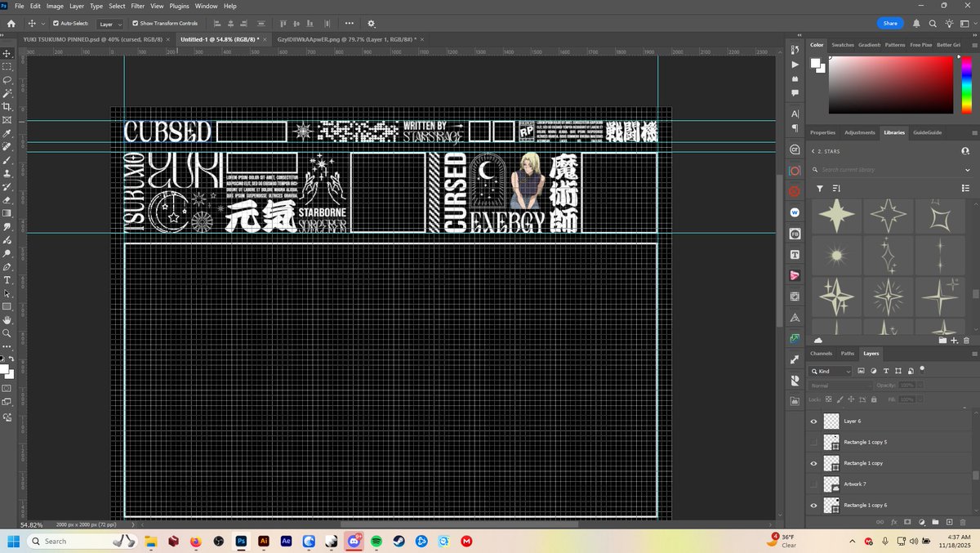980x553 pixels.
Task: Switch to the Channels tab
Action: (821, 354)
